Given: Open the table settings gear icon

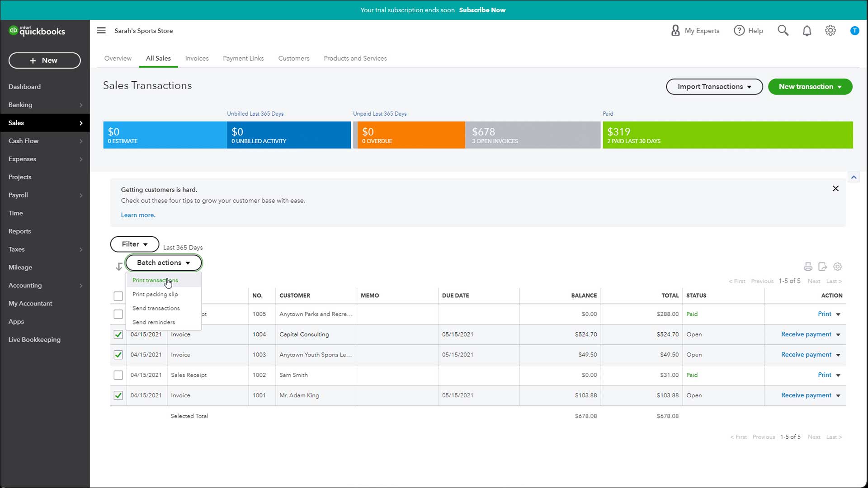Looking at the screenshot, I should click(838, 267).
